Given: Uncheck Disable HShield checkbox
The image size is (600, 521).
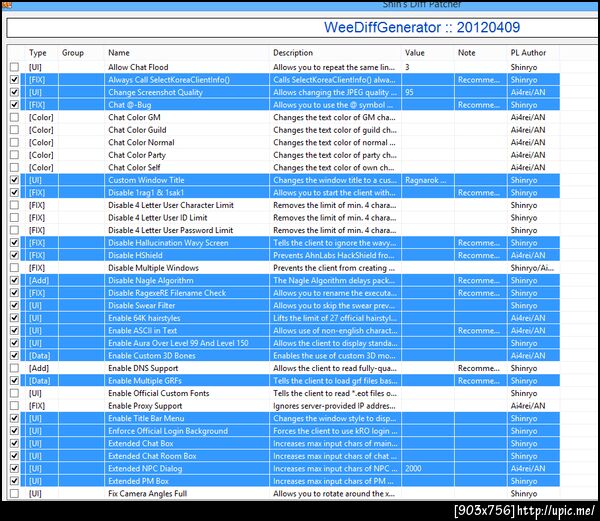Looking at the screenshot, I should click(14, 255).
